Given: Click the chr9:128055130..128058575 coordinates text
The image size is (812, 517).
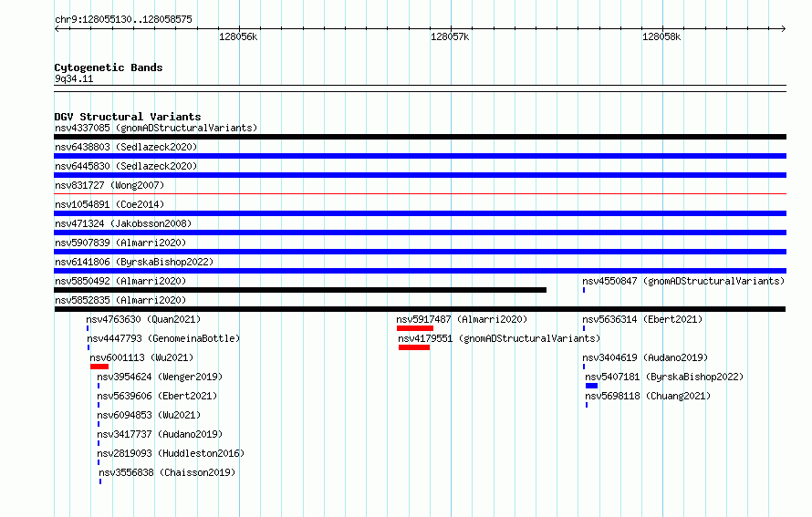Looking at the screenshot, I should tap(123, 19).
